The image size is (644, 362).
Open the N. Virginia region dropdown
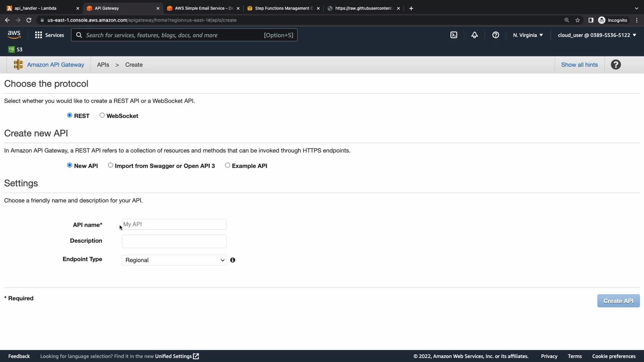click(x=528, y=35)
